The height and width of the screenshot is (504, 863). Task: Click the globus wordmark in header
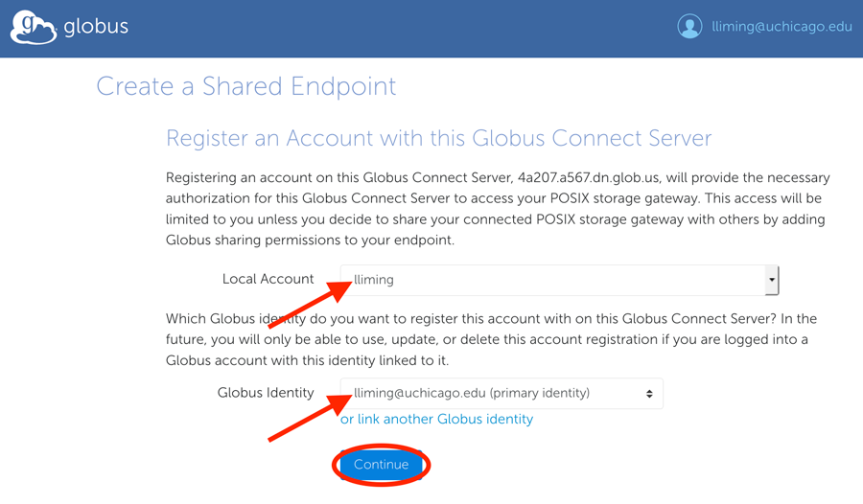[x=96, y=27]
